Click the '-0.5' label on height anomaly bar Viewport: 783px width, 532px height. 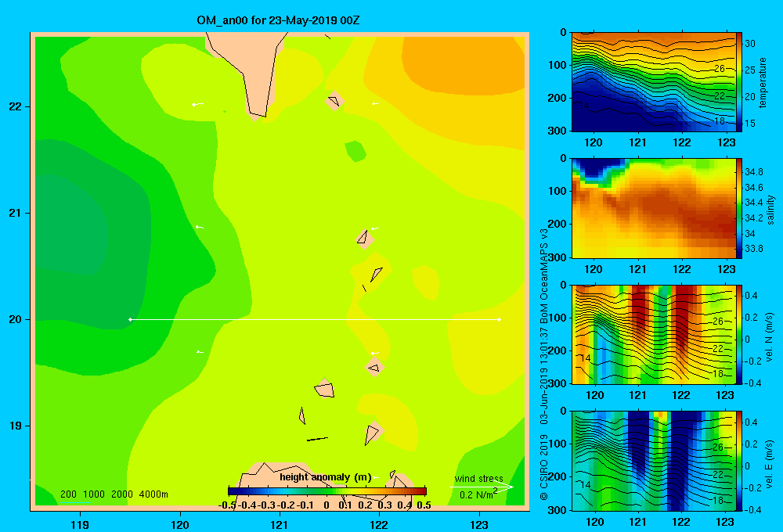[x=227, y=505]
